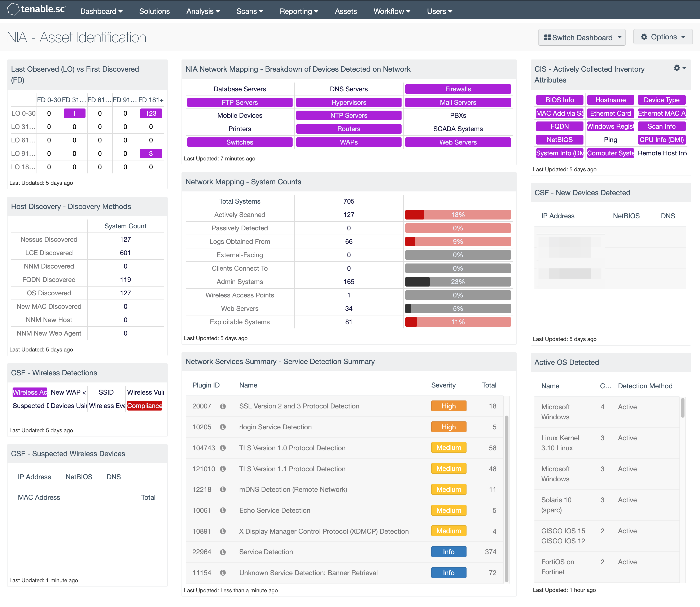Click the Mail Servers indicator
This screenshot has height=607, width=700.
[x=458, y=102]
